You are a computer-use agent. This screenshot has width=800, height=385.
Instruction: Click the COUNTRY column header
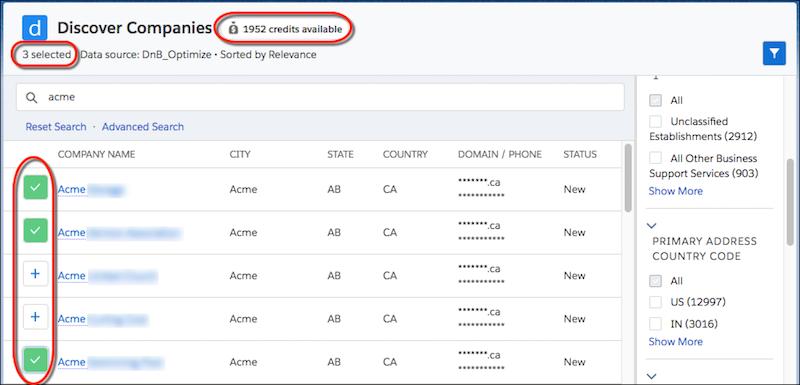tap(405, 155)
